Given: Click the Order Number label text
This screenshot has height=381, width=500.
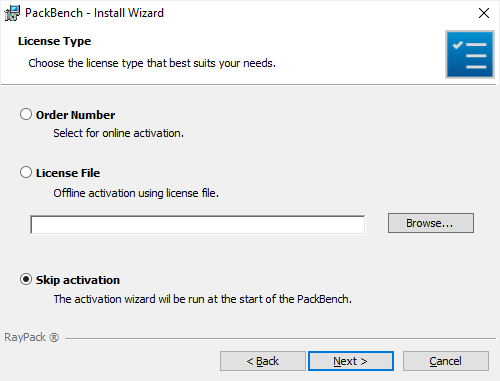Looking at the screenshot, I should point(75,115).
